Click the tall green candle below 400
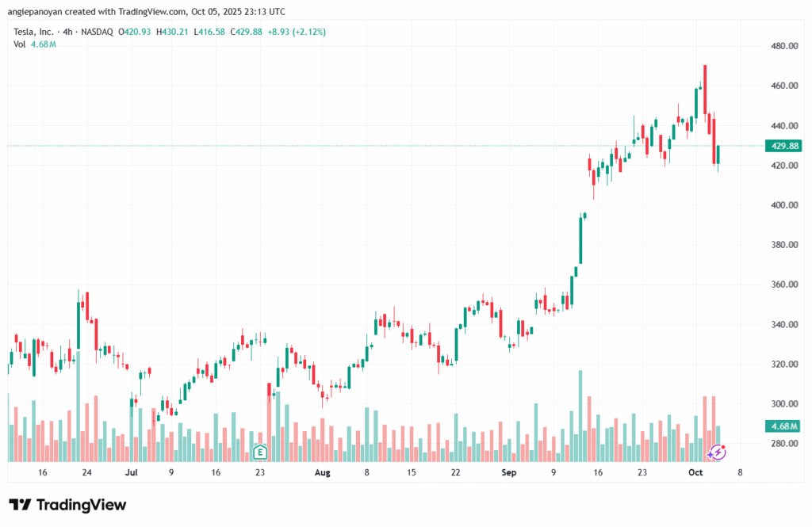This screenshot has height=527, width=812. (580, 238)
